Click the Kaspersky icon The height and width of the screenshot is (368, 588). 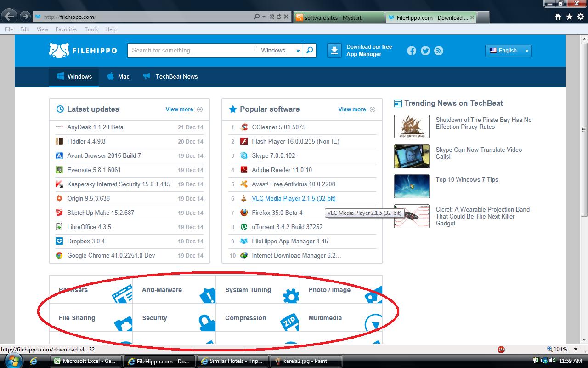tap(59, 184)
